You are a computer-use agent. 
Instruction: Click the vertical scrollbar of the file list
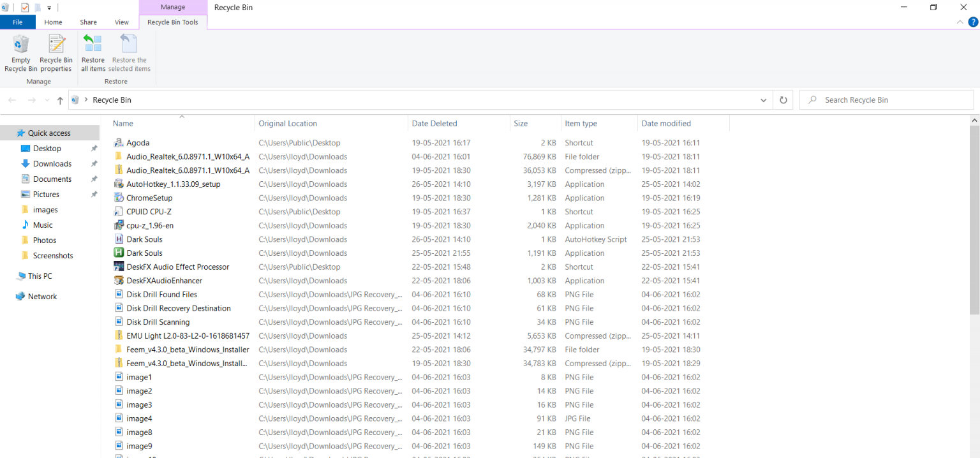coord(974,220)
